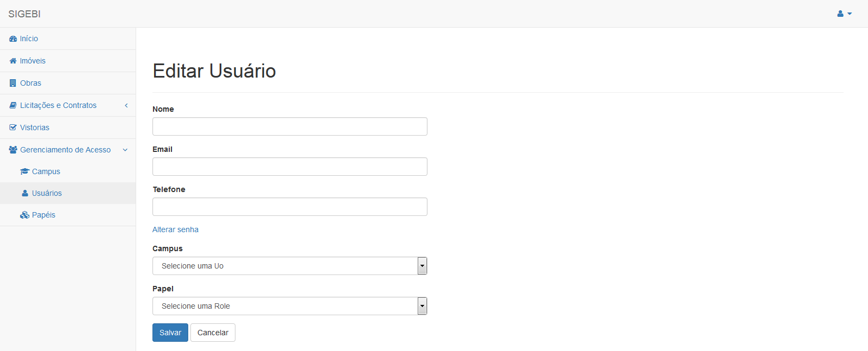Click the book icon beside Licitações e Contratos
The image size is (868, 351).
(13, 105)
